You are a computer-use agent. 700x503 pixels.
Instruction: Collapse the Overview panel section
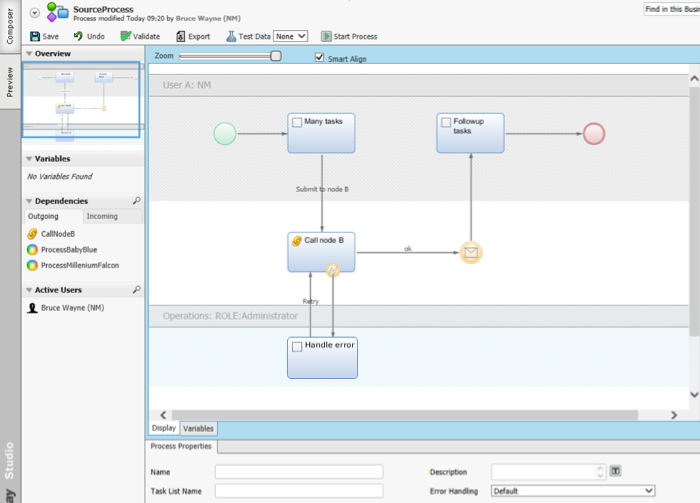click(x=29, y=53)
